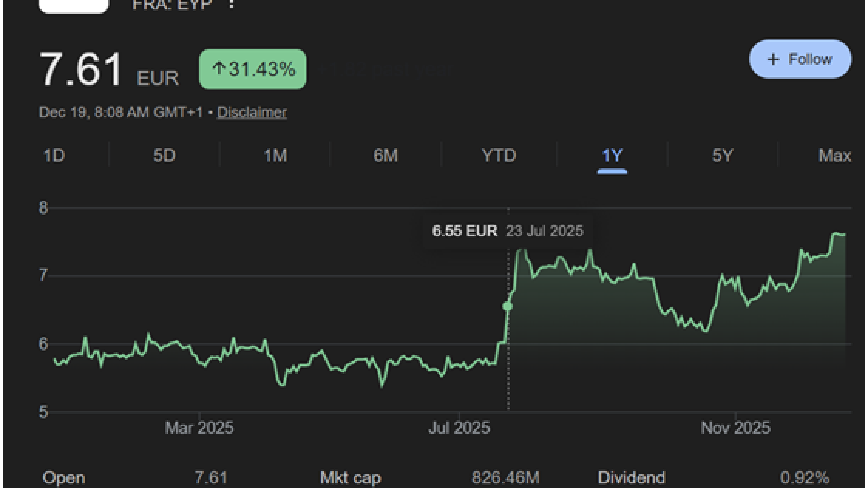This screenshot has height=488, width=868.
Task: Click the Nov 2025 axis label
Action: [735, 428]
